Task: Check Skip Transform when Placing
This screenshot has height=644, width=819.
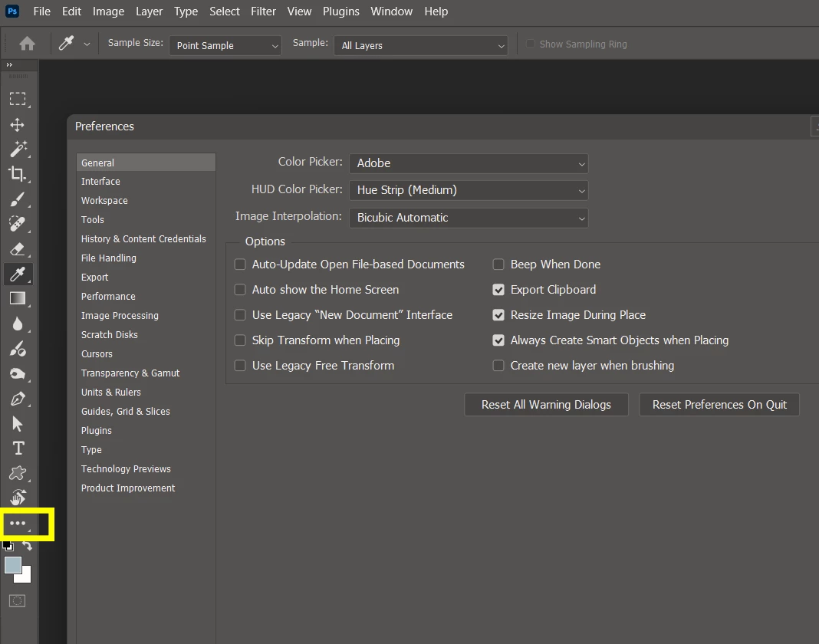Action: click(240, 340)
